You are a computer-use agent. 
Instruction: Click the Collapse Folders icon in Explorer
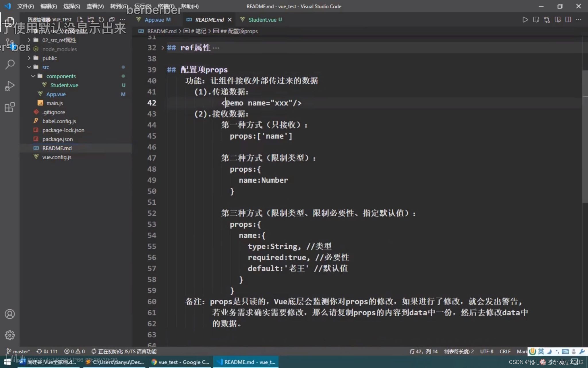tap(112, 20)
